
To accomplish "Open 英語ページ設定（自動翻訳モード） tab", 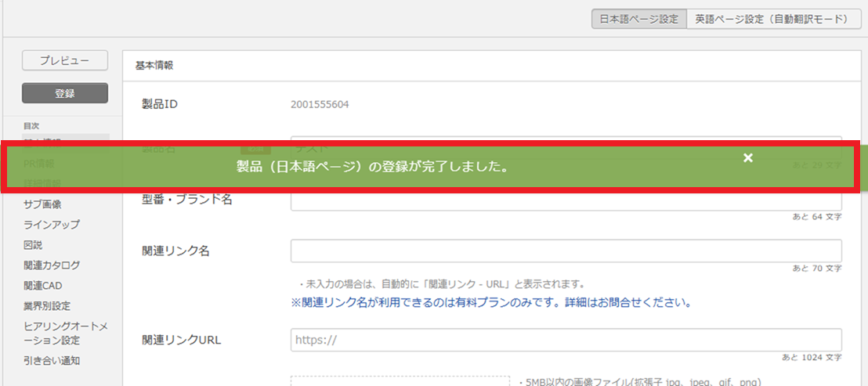I will tap(772, 20).
